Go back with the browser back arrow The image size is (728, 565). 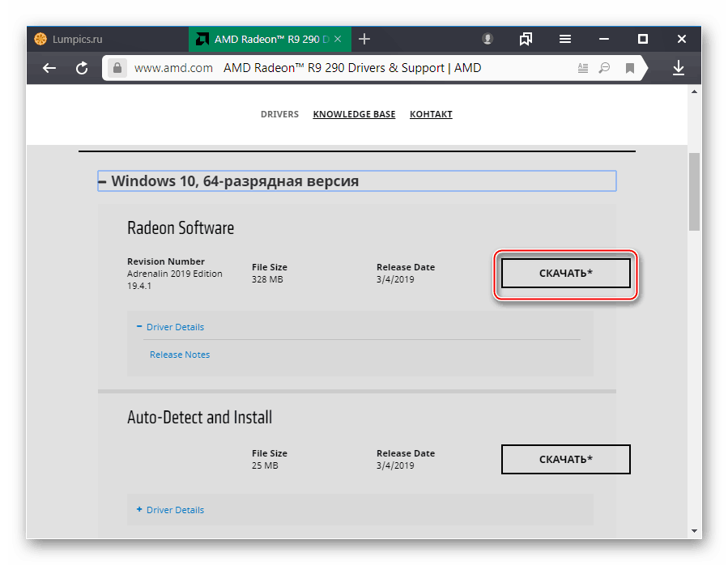click(x=49, y=68)
